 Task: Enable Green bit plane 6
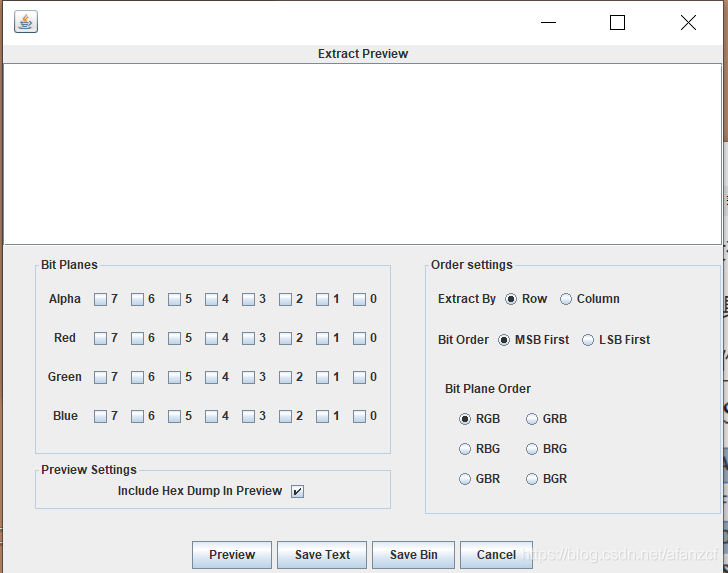pos(137,378)
